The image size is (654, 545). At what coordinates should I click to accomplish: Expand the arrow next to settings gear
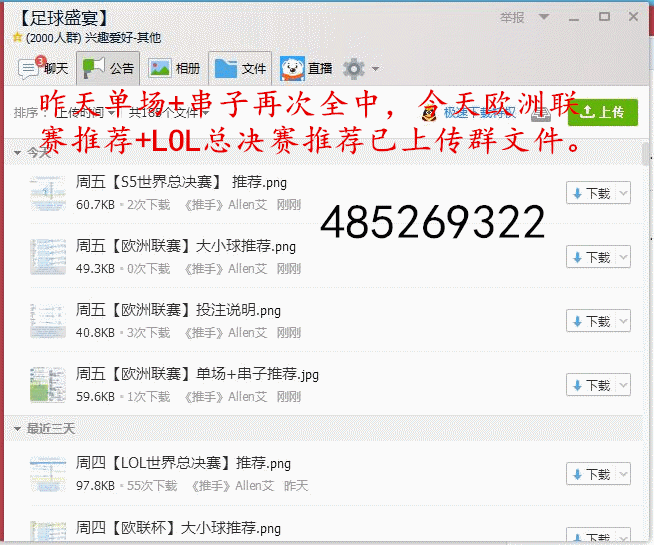tap(375, 69)
